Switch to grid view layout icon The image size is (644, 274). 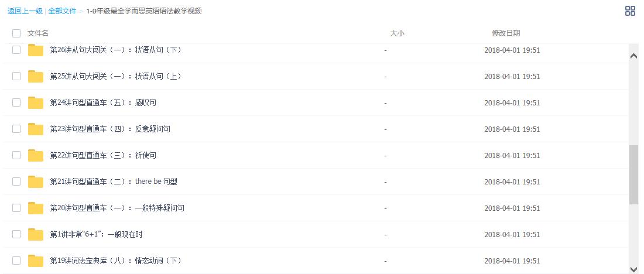tap(629, 11)
